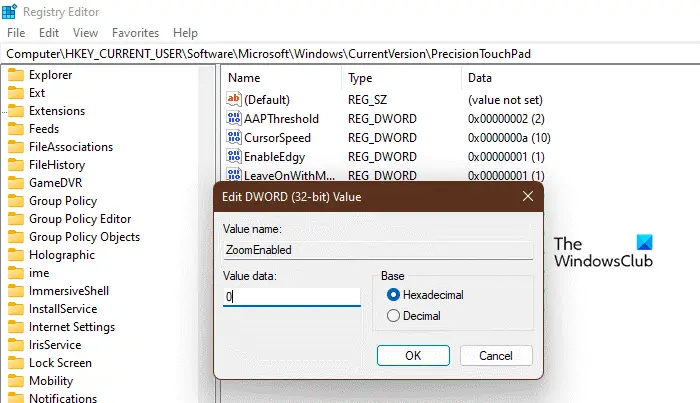Open the File menu
Screen dimensions: 700x403
pos(16,33)
